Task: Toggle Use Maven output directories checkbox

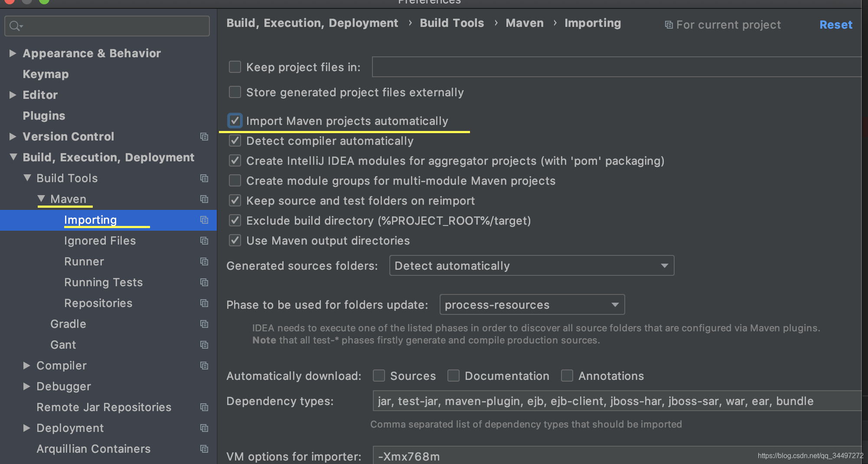Action: pos(235,240)
